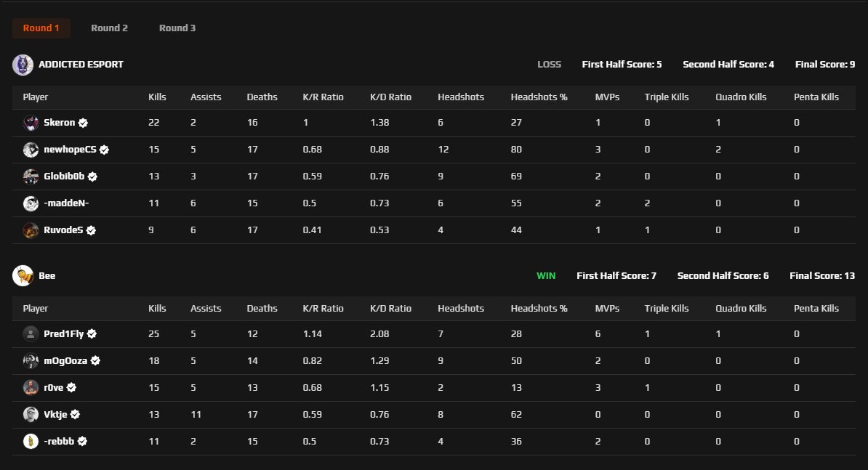868x470 pixels.
Task: Click newhopeCS's player avatar
Action: 31,150
